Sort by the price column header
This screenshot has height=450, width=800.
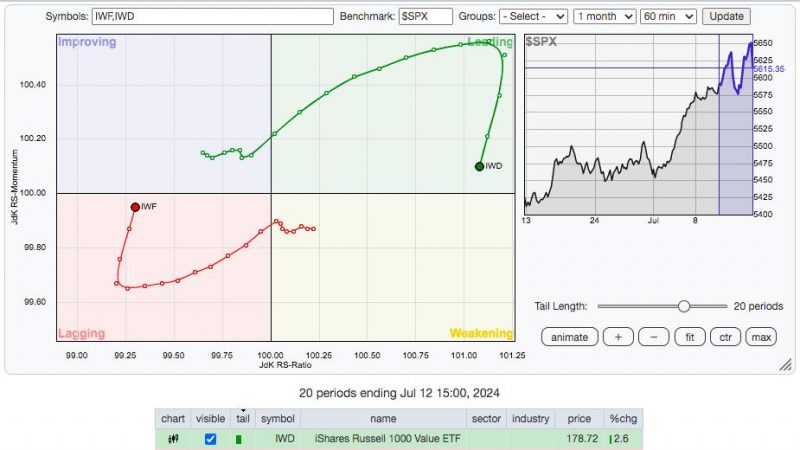point(579,419)
